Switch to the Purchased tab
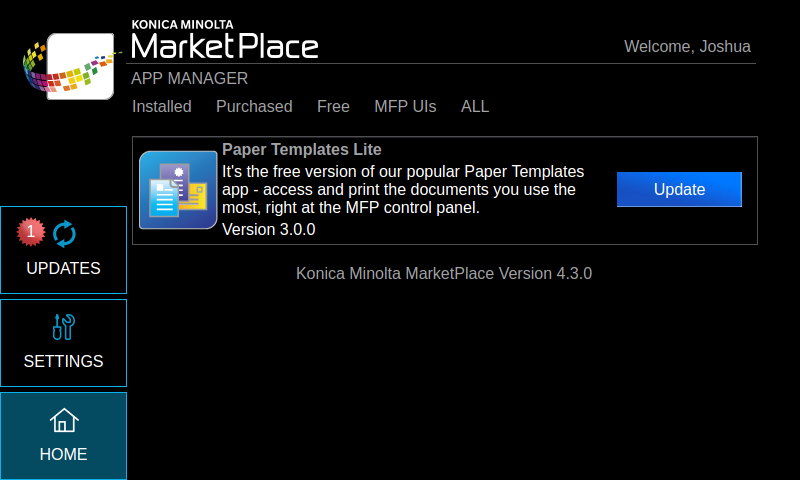The height and width of the screenshot is (480, 800). pyautogui.click(x=254, y=106)
